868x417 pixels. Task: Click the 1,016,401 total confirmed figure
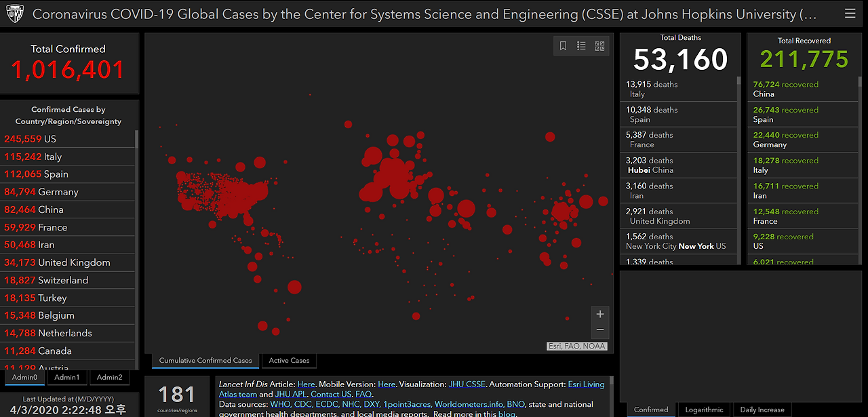pos(68,70)
